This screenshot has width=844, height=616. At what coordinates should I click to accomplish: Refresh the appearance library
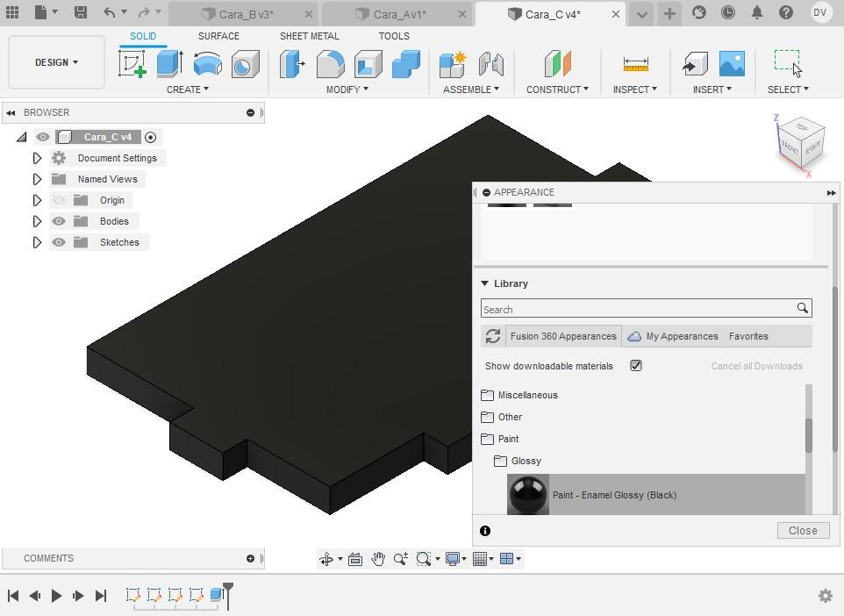pyautogui.click(x=493, y=336)
